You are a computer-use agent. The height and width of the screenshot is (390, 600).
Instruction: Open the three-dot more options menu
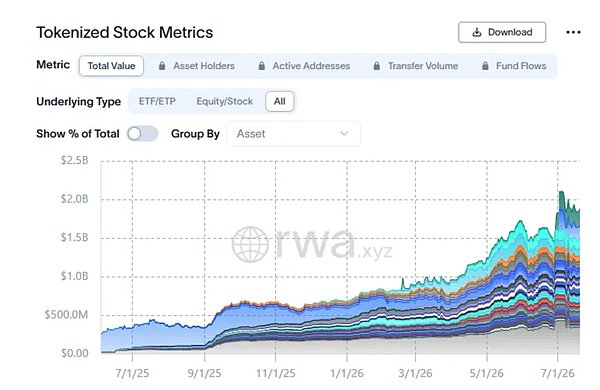(573, 33)
